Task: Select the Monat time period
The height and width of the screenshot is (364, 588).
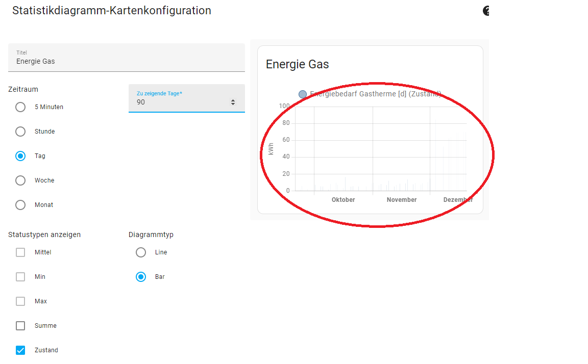Action: click(x=20, y=205)
